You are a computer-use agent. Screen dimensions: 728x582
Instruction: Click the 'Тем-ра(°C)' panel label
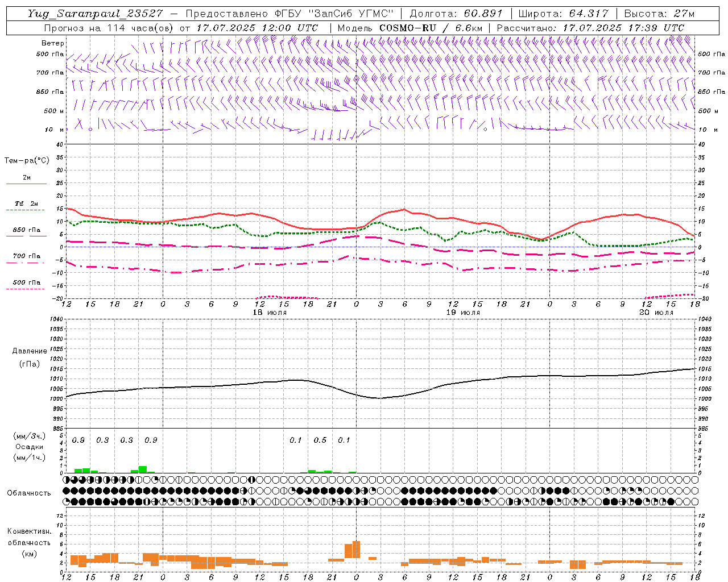[x=27, y=161]
